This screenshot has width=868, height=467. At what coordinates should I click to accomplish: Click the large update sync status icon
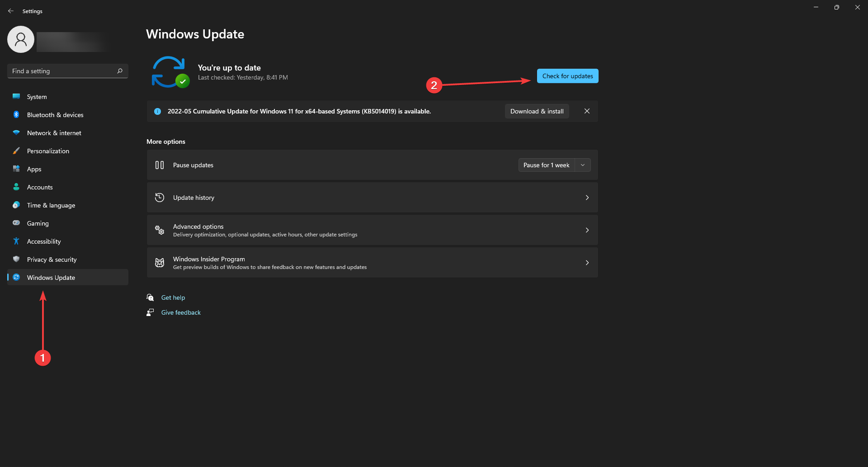point(170,72)
